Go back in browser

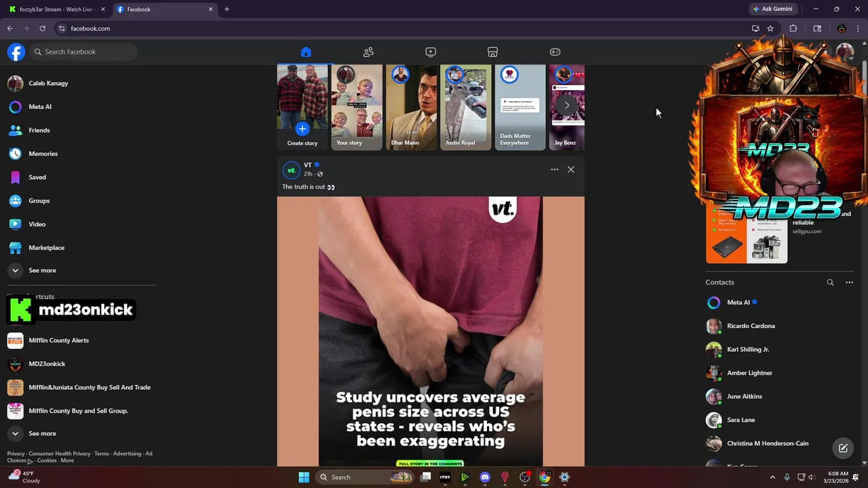coord(9,28)
